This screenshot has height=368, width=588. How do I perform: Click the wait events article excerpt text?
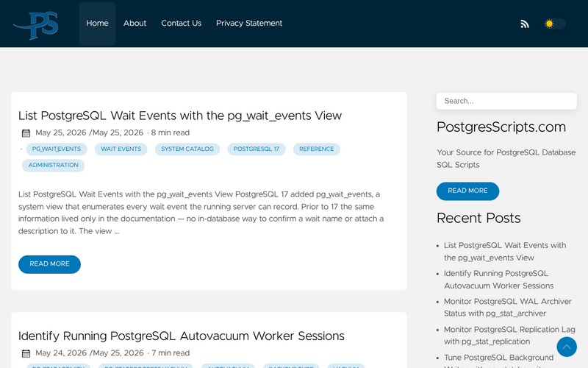click(201, 213)
